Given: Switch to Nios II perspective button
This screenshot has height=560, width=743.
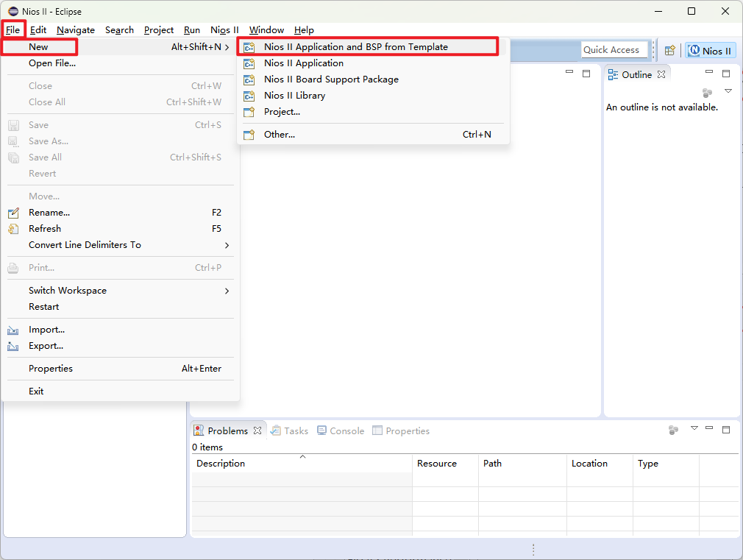Looking at the screenshot, I should 710,50.
